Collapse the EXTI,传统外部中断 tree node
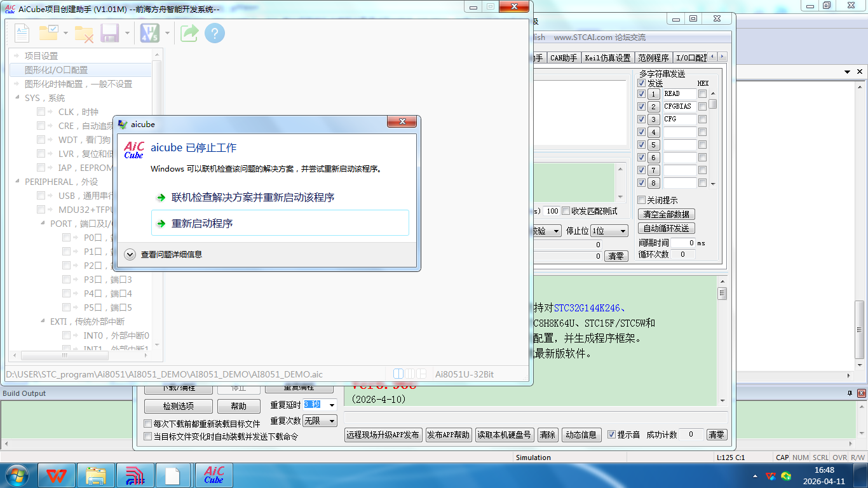The image size is (868, 488). pos(43,322)
